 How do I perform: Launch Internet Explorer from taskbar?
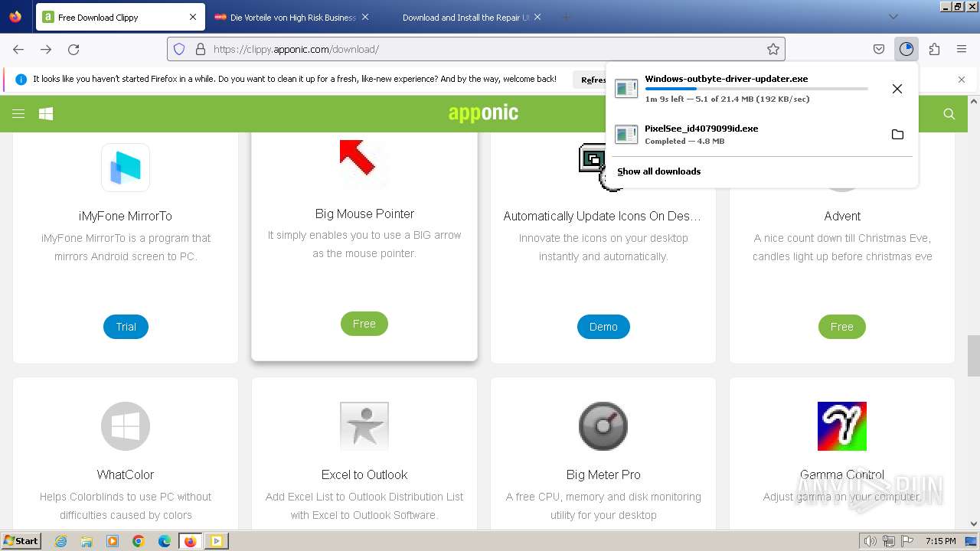61,541
